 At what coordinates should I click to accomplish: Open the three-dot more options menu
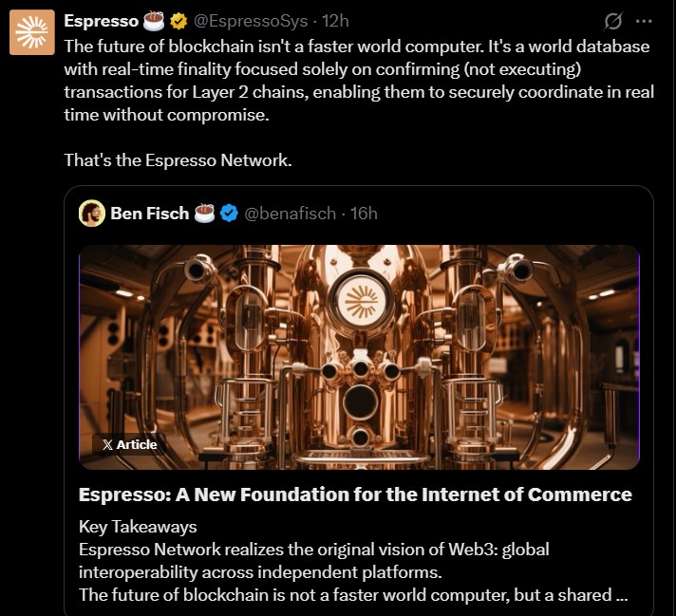click(644, 21)
